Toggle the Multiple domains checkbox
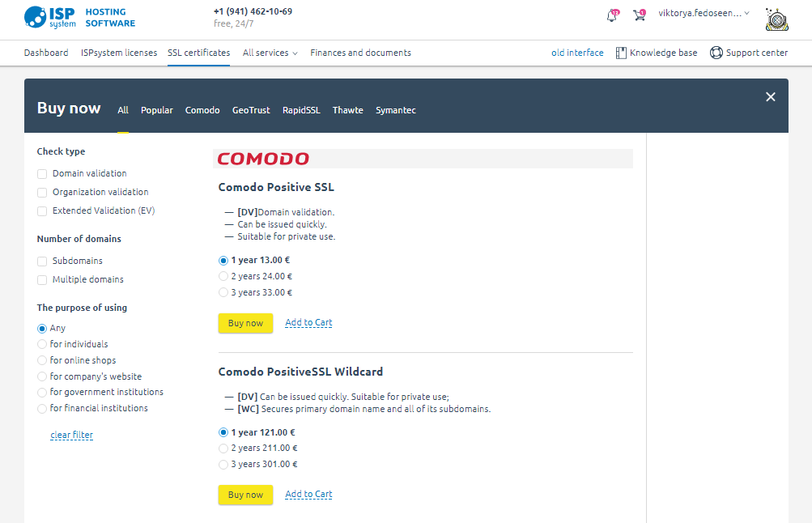The height and width of the screenshot is (523, 812). coord(42,280)
